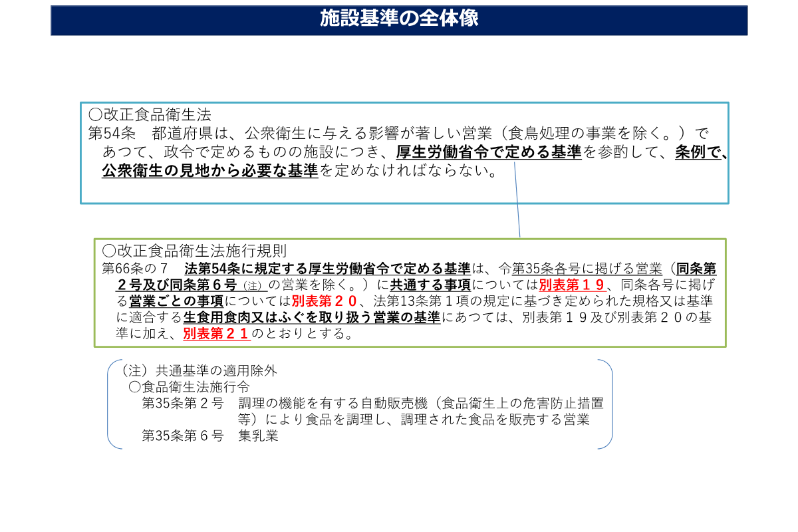
Task: Select the bold underlined 共通する事項
Action: [430, 285]
